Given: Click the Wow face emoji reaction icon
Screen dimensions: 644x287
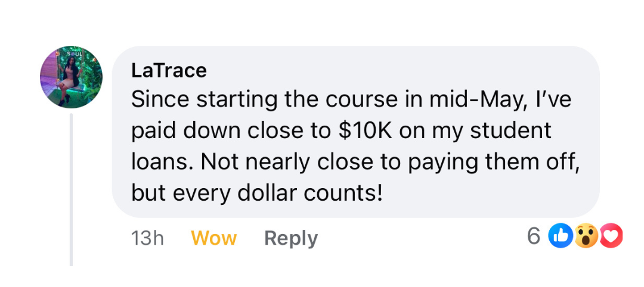Looking at the screenshot, I should tap(586, 236).
